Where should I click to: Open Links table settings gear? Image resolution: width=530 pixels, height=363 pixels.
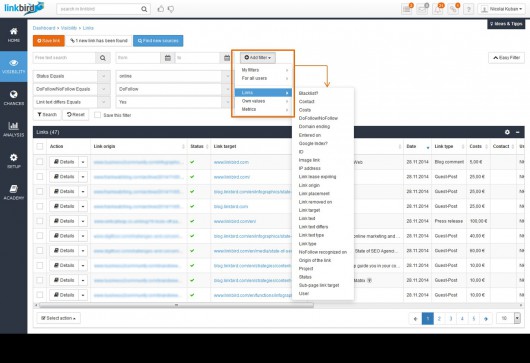507,132
